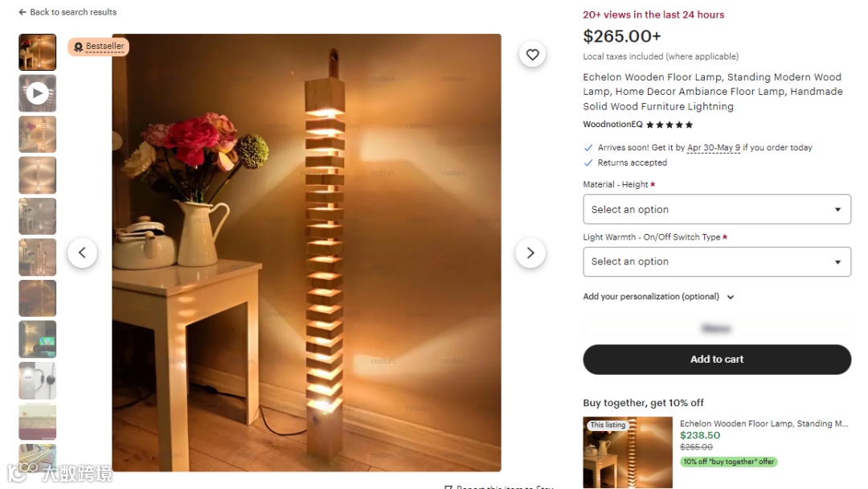Select the first lamp thumbnail
The image size is (868, 489).
[x=37, y=52]
